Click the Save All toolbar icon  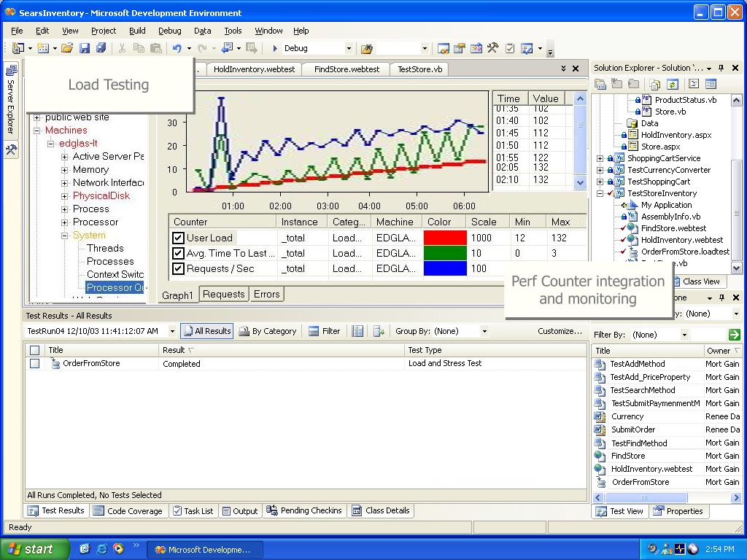click(101, 48)
